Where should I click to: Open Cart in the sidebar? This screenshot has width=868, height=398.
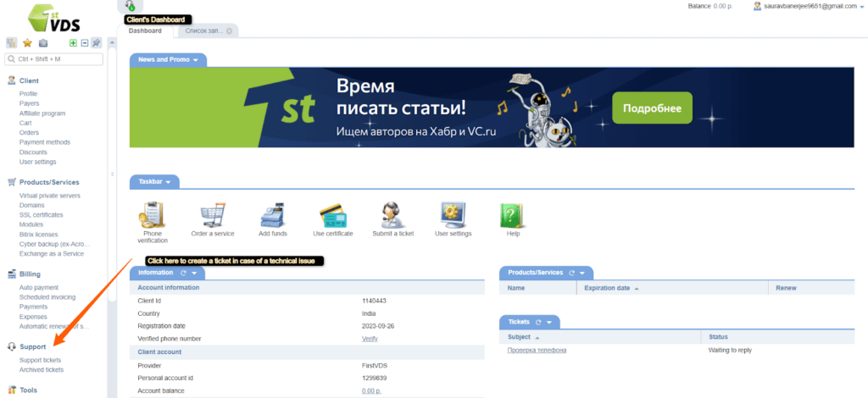click(x=25, y=123)
